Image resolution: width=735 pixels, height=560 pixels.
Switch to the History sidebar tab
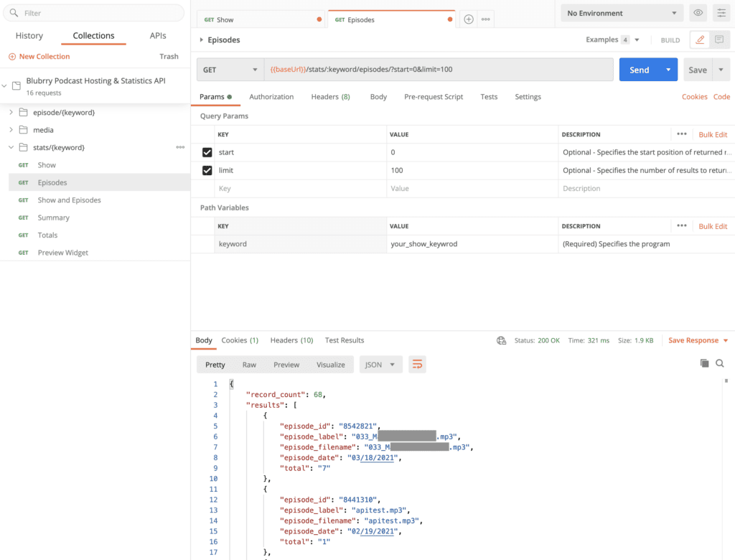click(x=29, y=36)
